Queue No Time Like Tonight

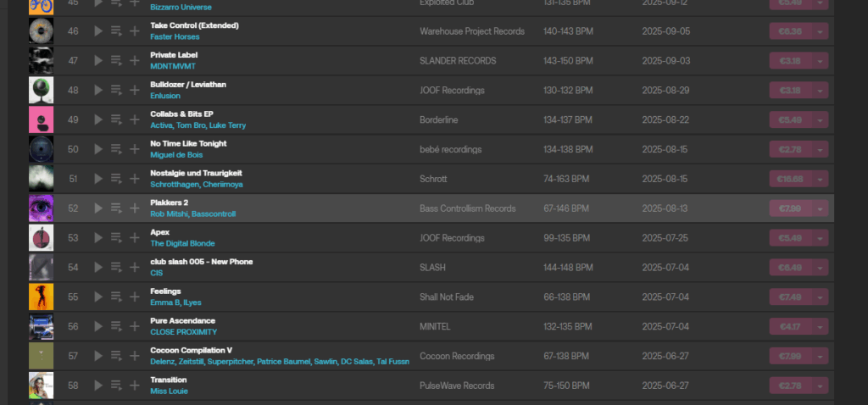pyautogui.click(x=116, y=149)
